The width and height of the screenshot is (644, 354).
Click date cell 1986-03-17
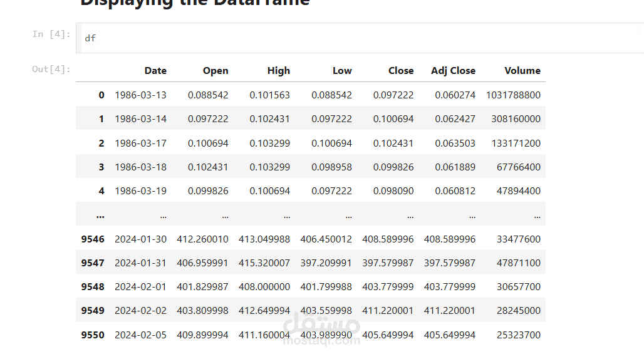[140, 143]
